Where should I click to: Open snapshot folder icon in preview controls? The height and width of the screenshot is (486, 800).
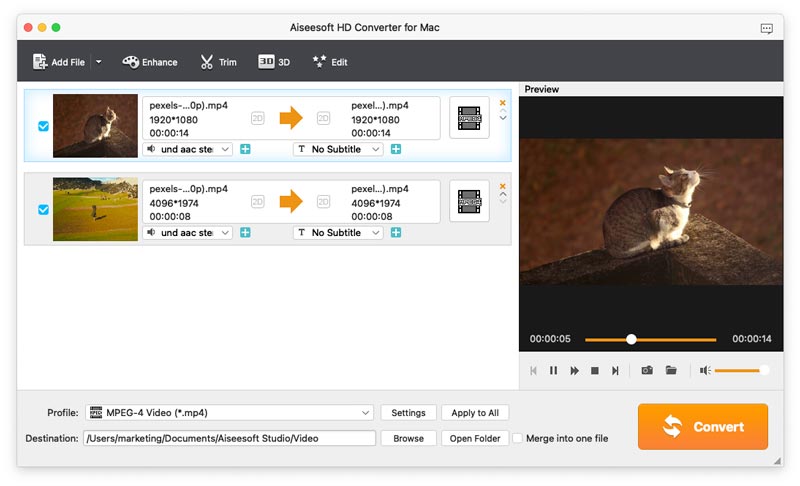point(671,370)
